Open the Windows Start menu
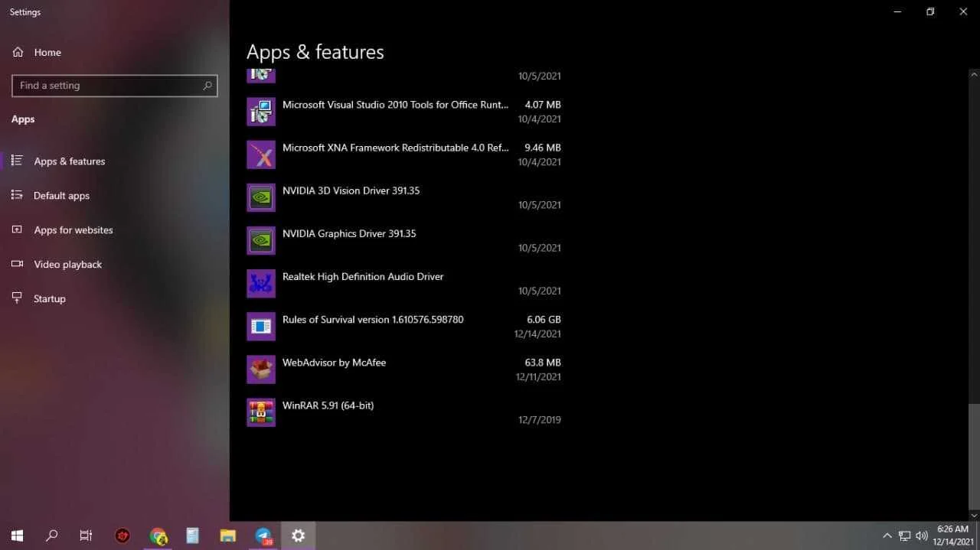The height and width of the screenshot is (550, 980). 17,535
